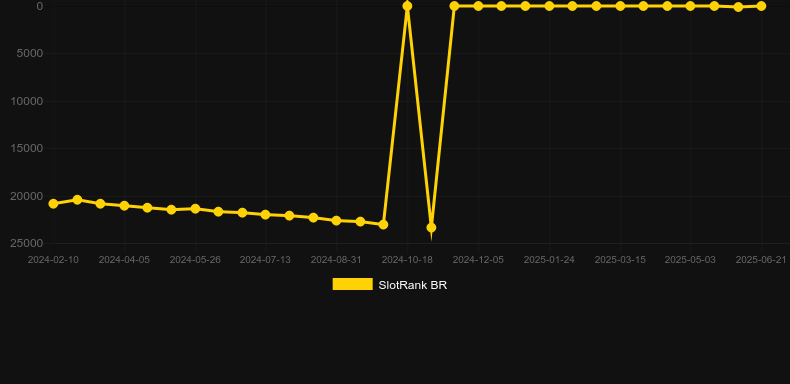Select the data point above the 2024-04-05 label

click(124, 206)
